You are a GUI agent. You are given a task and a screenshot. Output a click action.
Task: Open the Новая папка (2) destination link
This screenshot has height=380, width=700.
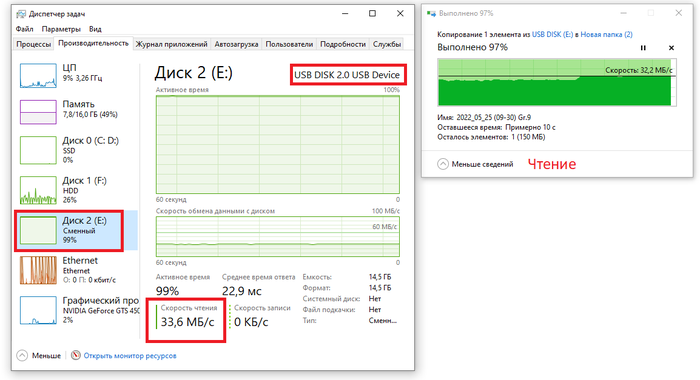point(606,34)
